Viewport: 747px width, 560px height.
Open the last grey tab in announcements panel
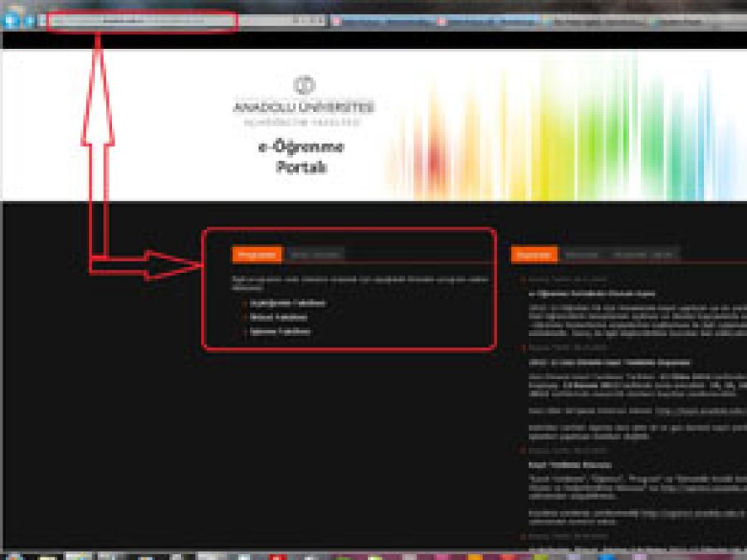642,255
